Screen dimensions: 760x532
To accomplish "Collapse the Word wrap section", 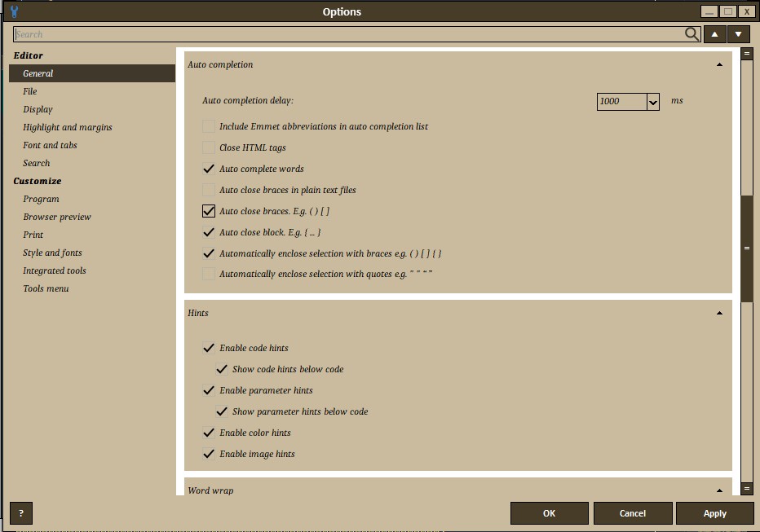I will tap(719, 490).
